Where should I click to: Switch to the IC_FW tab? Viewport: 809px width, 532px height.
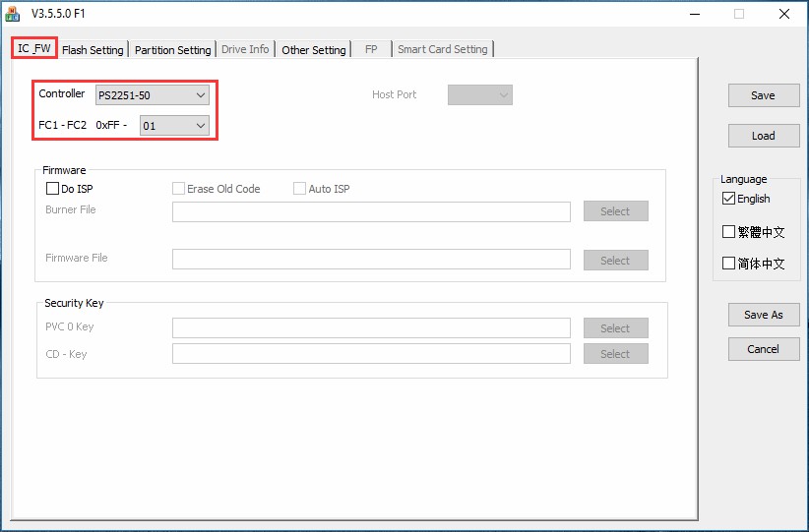(x=34, y=48)
